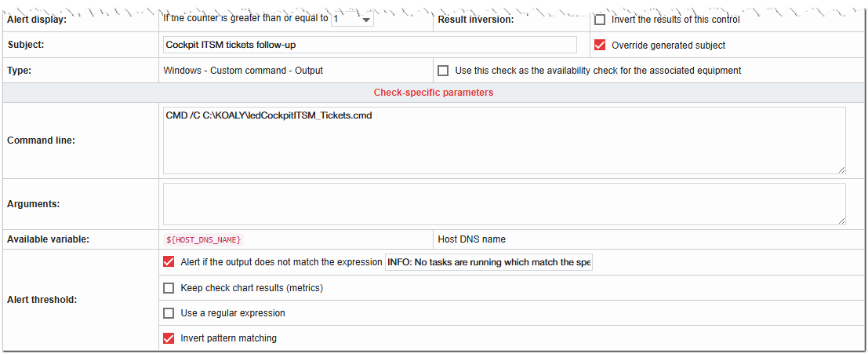Click the Result inversion label
This screenshot has height=354, width=868.
tap(475, 20)
